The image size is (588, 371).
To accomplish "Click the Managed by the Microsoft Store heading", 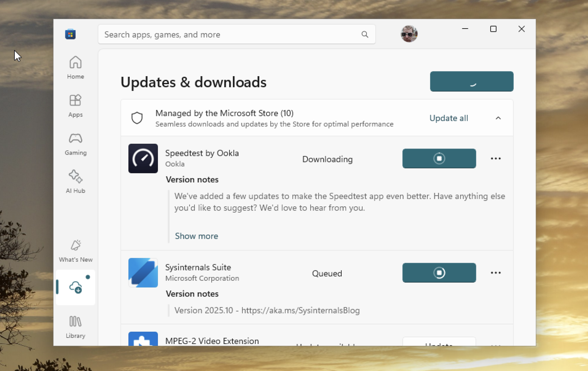I will tap(224, 113).
